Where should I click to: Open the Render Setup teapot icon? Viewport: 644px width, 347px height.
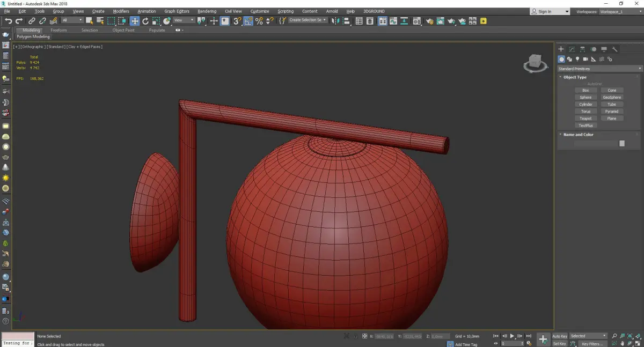coord(429,21)
